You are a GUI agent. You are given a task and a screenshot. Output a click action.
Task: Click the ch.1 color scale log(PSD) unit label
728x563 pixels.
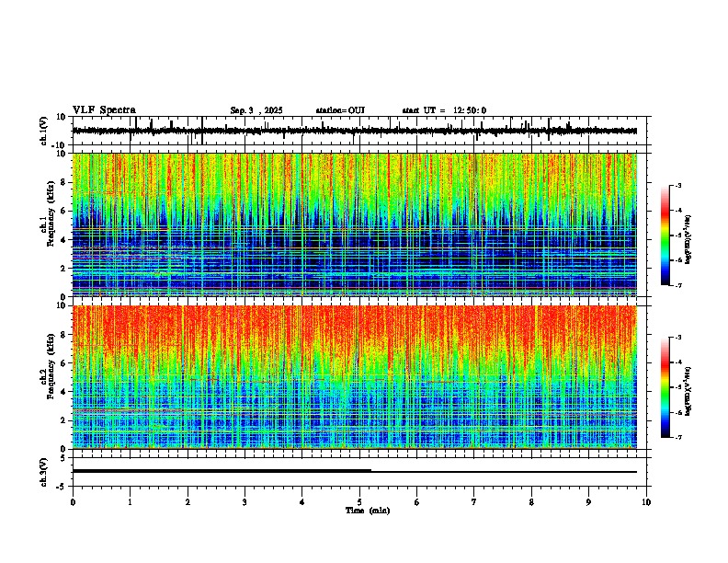[x=688, y=239]
